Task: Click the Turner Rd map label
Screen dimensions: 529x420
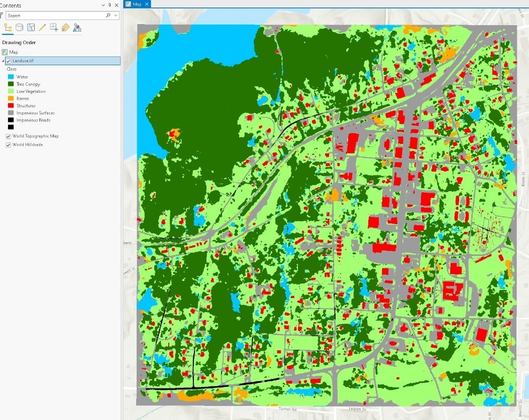Action: tap(287, 409)
